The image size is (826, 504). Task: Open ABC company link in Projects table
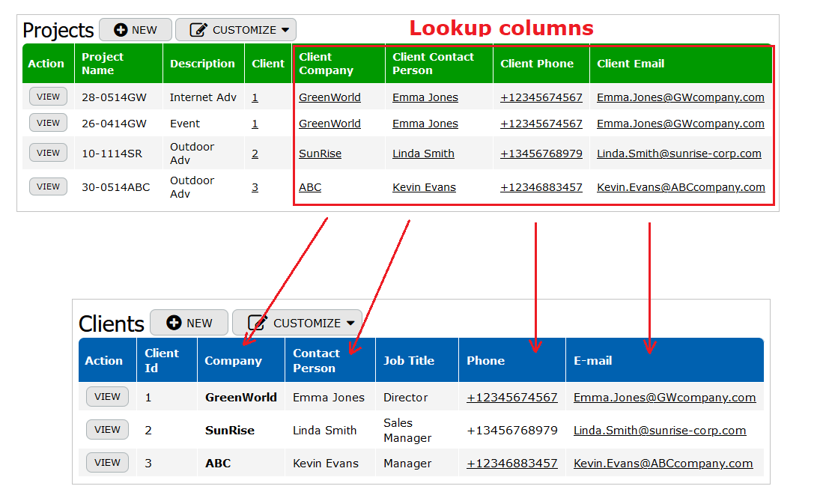coord(310,187)
